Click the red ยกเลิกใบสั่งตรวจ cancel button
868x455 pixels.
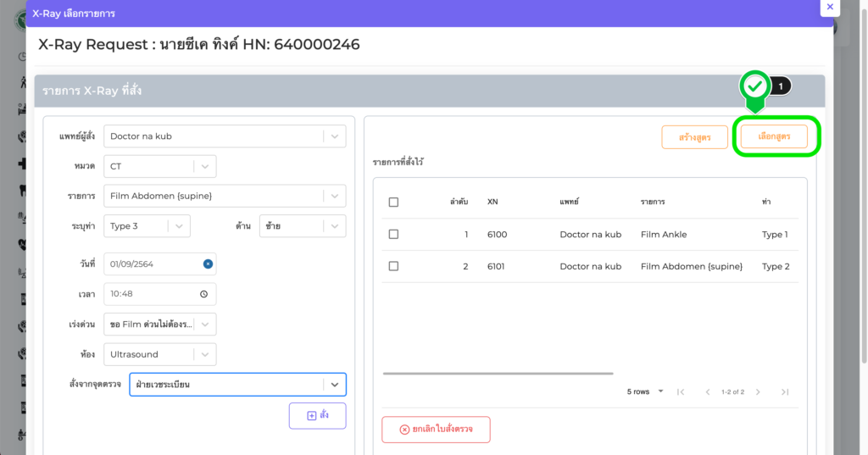[436, 430]
